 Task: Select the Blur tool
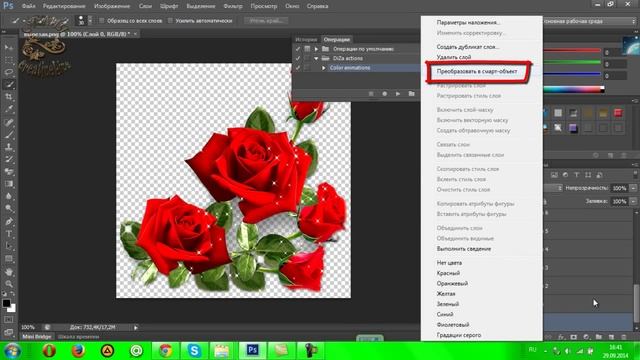click(x=9, y=196)
